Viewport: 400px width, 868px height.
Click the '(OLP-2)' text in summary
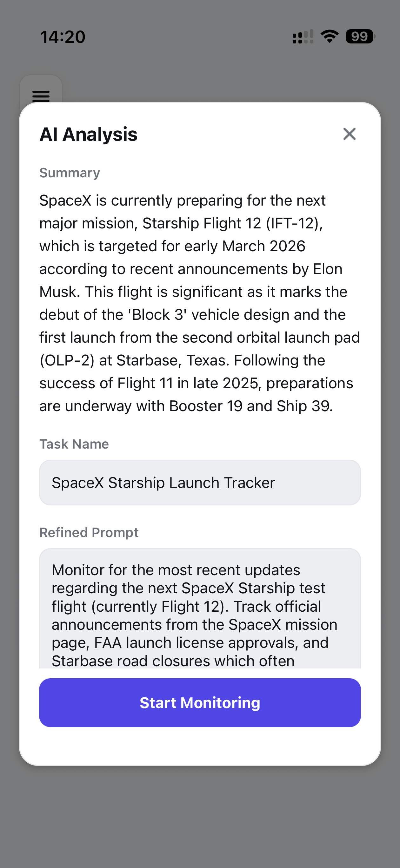(67, 360)
